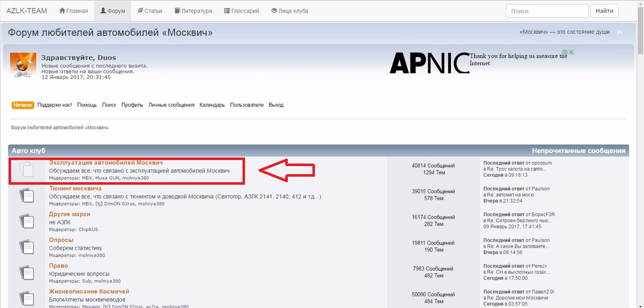The width and height of the screenshot is (644, 308).
Task: Click the Выход logout menu item
Action: coord(276,105)
